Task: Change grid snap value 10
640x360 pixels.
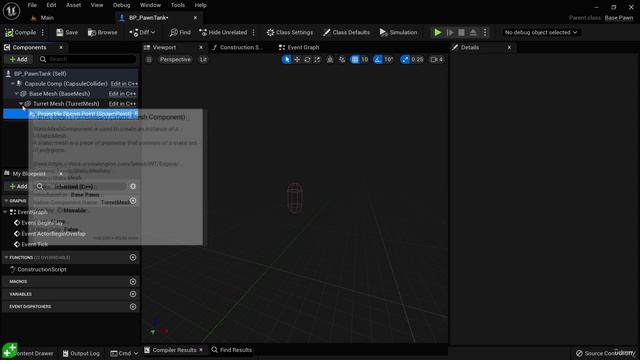Action: (364, 60)
